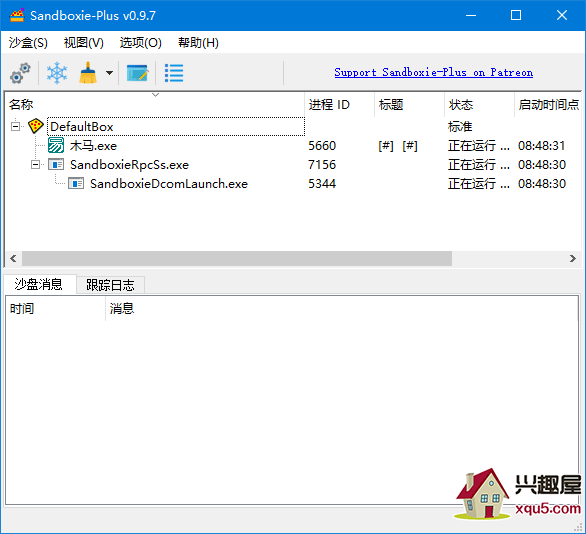This screenshot has width=586, height=534.
Task: Click the SandboxieRpcSs.exe window icon
Action: pos(56,164)
